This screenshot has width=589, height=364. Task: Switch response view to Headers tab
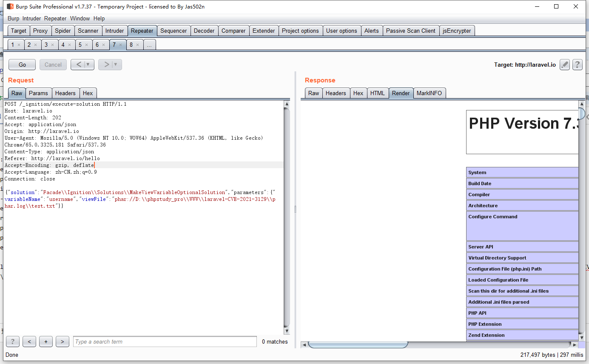point(336,93)
